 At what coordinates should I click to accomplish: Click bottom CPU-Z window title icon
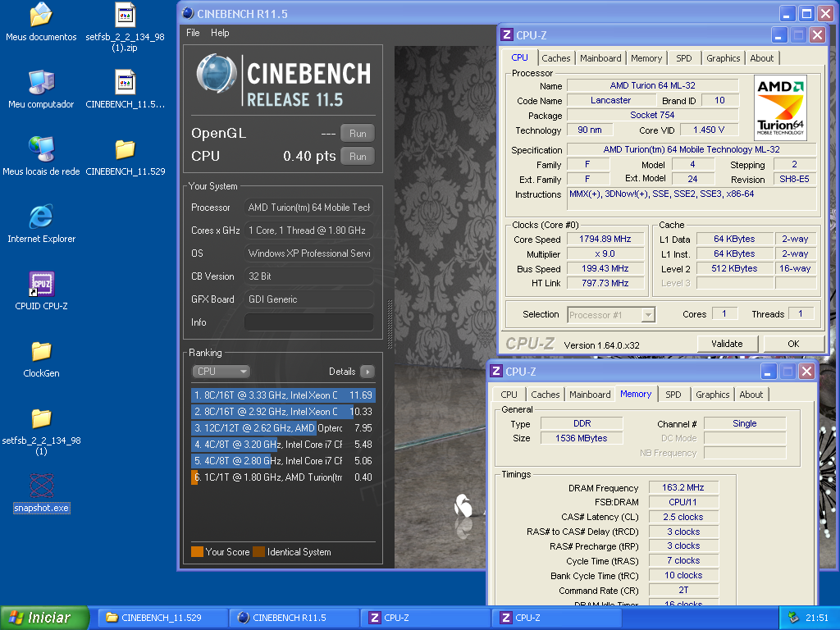[x=496, y=372]
